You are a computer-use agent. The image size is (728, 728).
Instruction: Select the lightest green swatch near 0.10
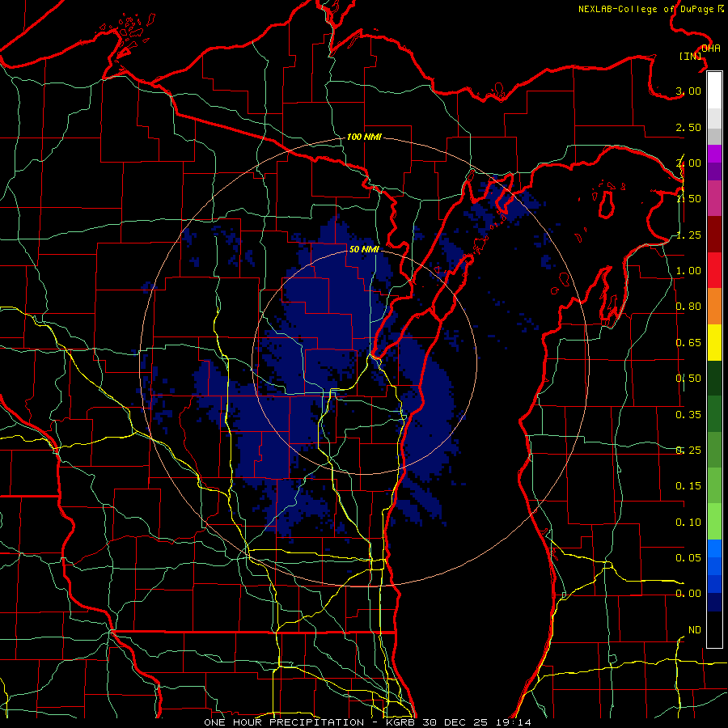tap(714, 522)
